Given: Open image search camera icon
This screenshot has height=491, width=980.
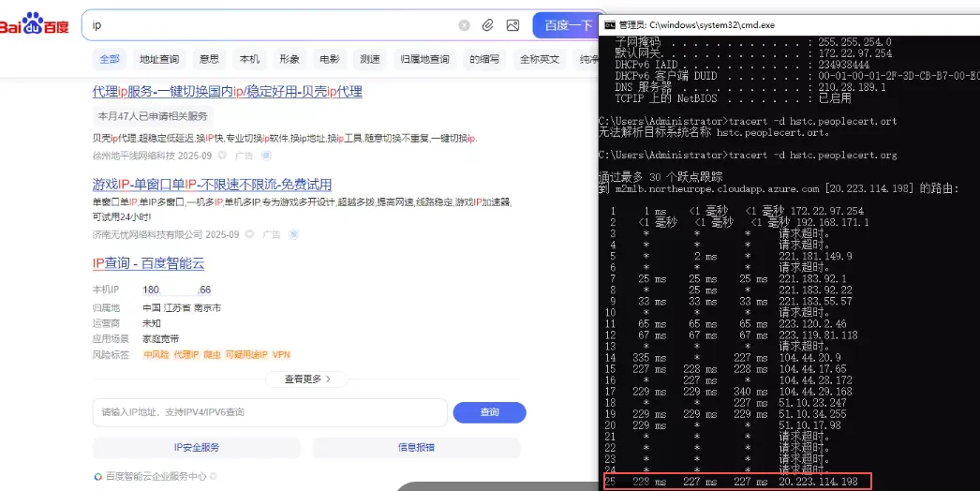Looking at the screenshot, I should click(x=513, y=25).
